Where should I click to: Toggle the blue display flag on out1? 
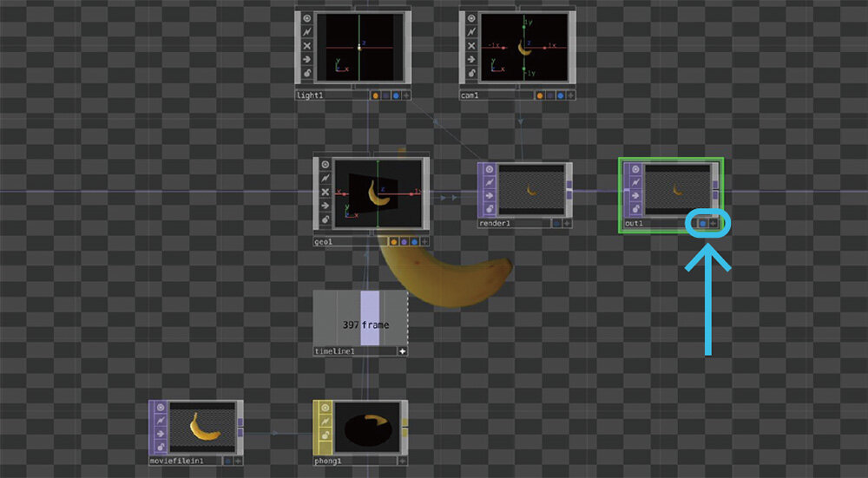click(x=702, y=224)
